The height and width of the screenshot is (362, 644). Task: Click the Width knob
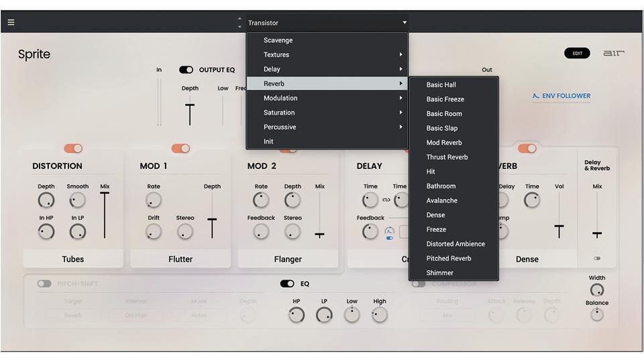[x=596, y=290]
